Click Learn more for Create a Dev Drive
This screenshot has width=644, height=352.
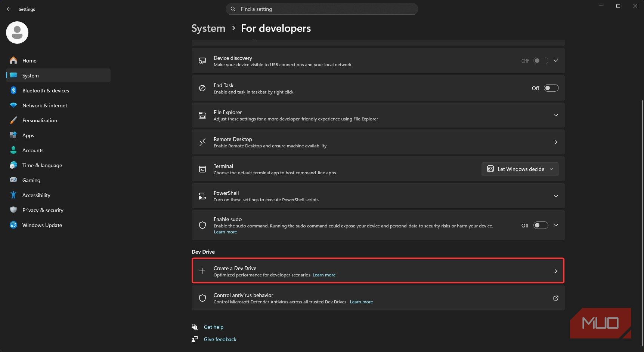[x=324, y=275]
